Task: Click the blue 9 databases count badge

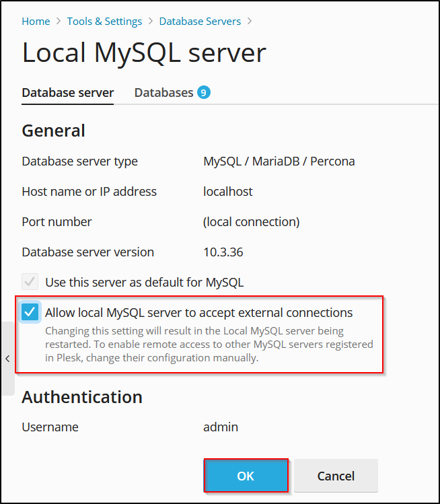Action: click(x=203, y=92)
